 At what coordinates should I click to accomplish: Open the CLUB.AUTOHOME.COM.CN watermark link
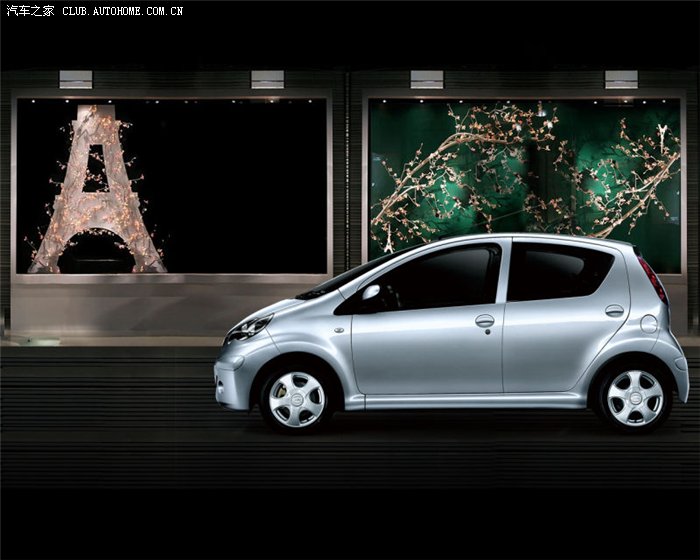click(x=123, y=11)
